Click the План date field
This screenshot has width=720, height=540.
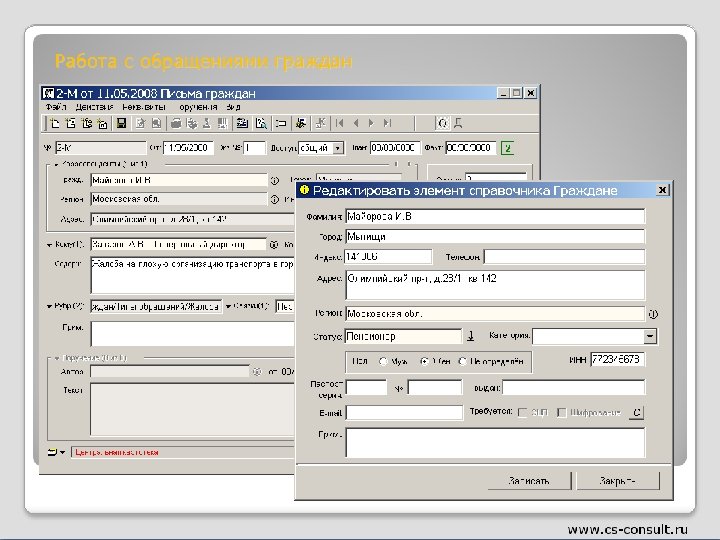[395, 148]
